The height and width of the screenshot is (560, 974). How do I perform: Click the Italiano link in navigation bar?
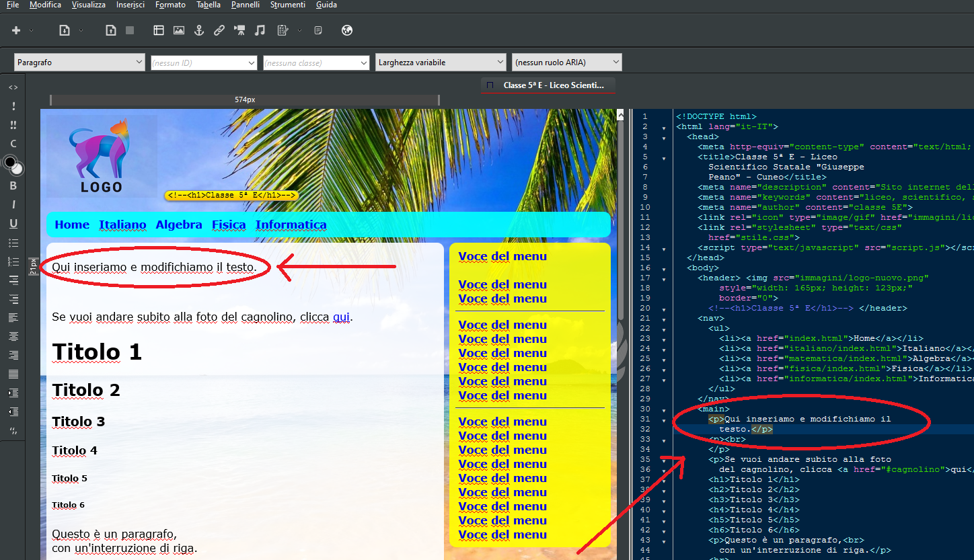[122, 225]
